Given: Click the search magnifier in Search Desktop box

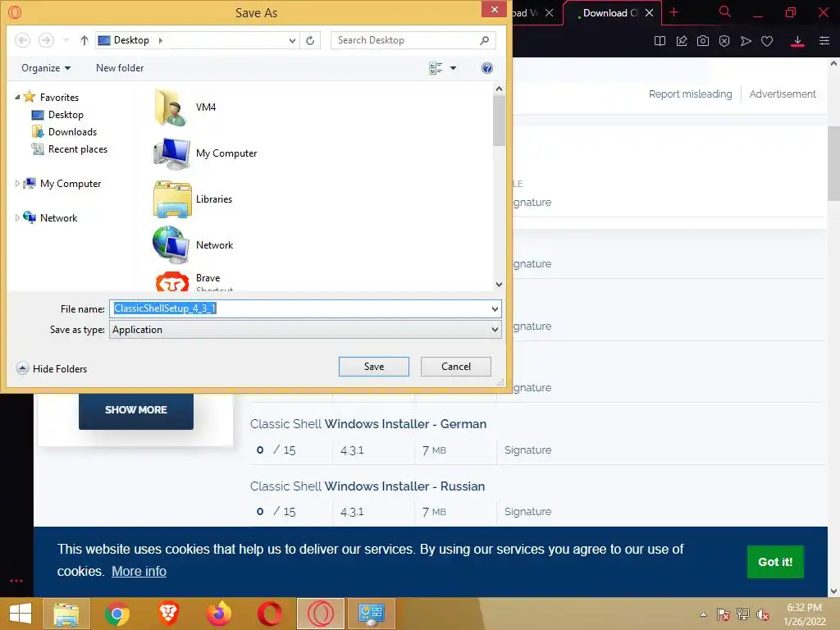Looking at the screenshot, I should click(484, 40).
